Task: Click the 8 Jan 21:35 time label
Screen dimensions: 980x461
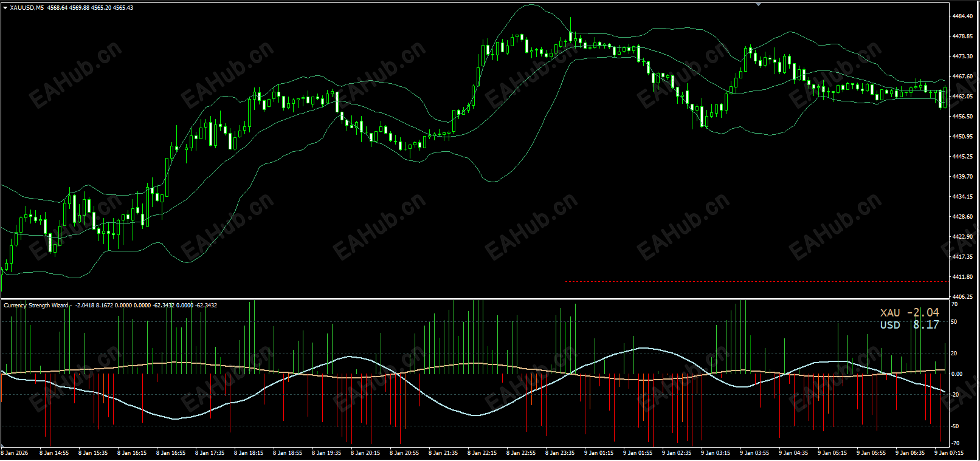Action: click(443, 453)
